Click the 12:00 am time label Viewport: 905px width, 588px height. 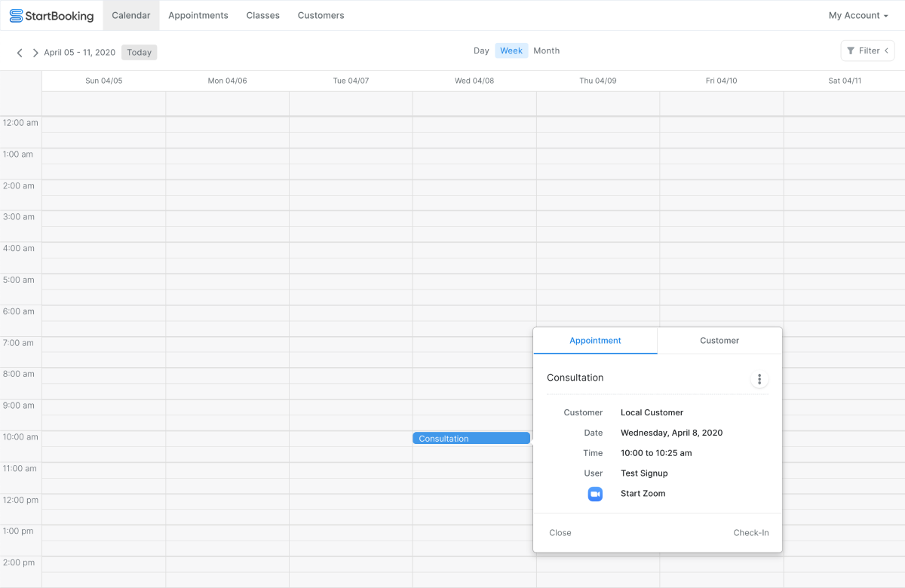point(20,122)
